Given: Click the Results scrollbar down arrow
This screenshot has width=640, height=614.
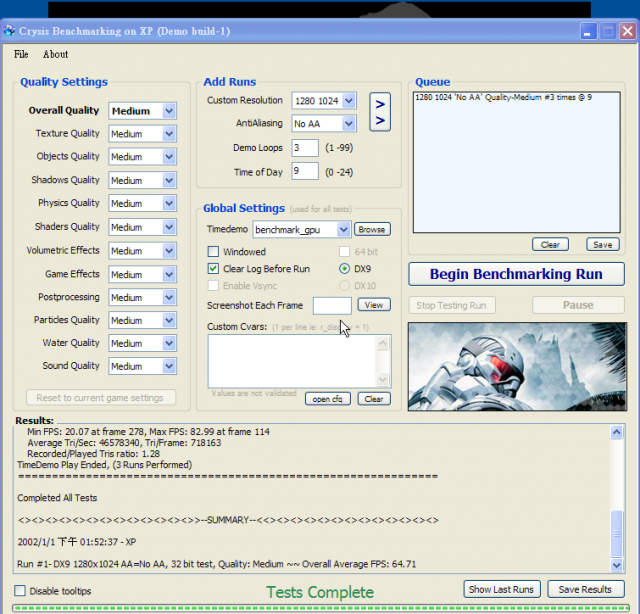Looking at the screenshot, I should (616, 565).
